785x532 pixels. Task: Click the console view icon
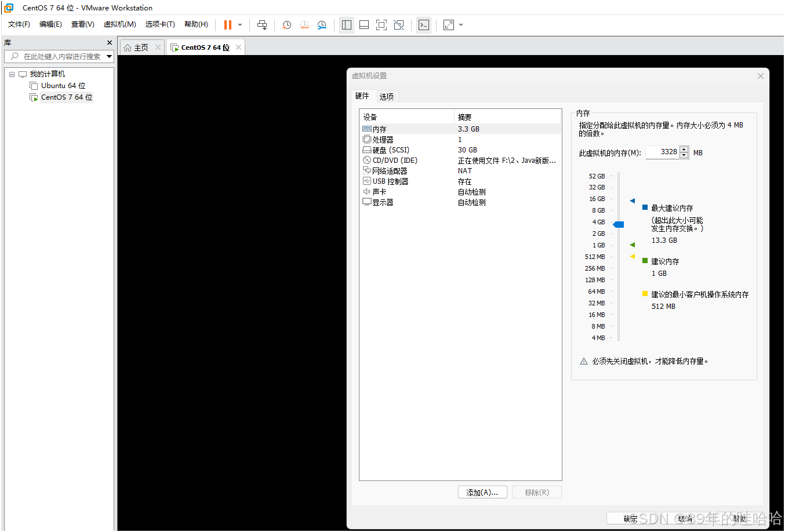424,25
